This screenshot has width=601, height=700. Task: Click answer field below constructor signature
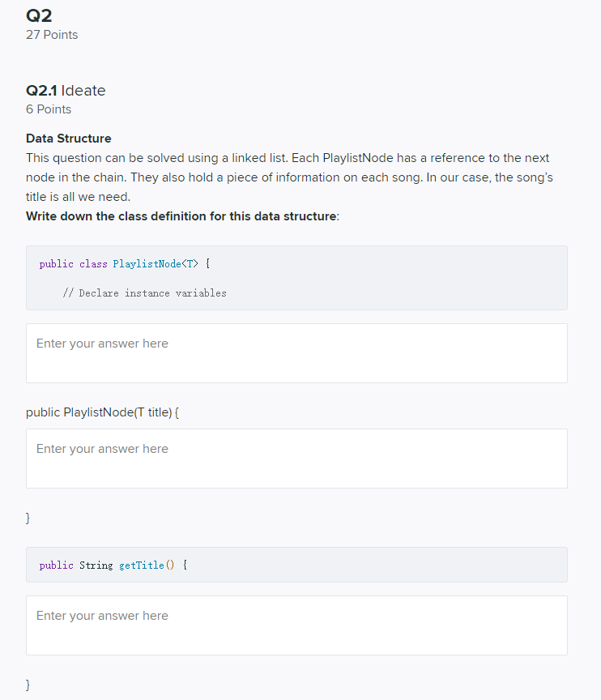point(296,458)
